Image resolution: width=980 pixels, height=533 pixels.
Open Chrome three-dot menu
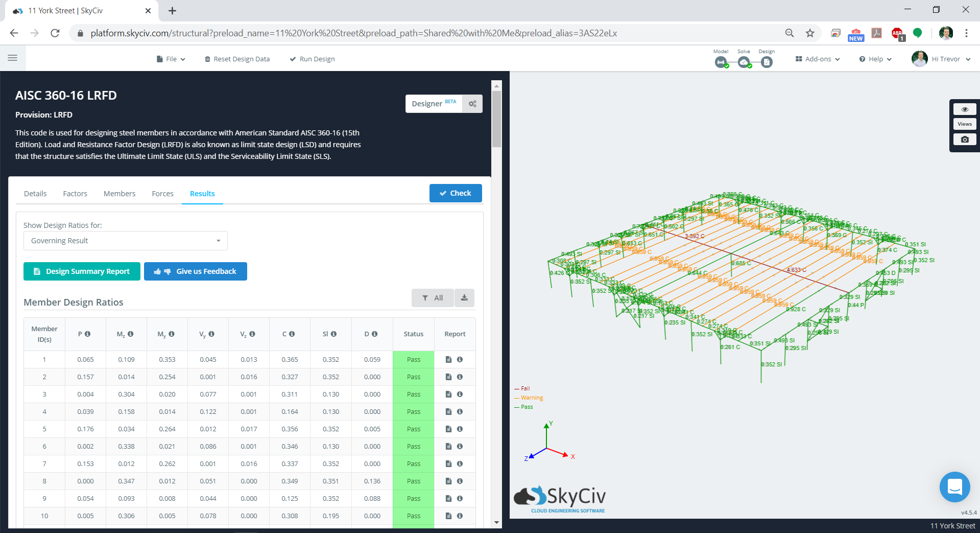pos(966,33)
